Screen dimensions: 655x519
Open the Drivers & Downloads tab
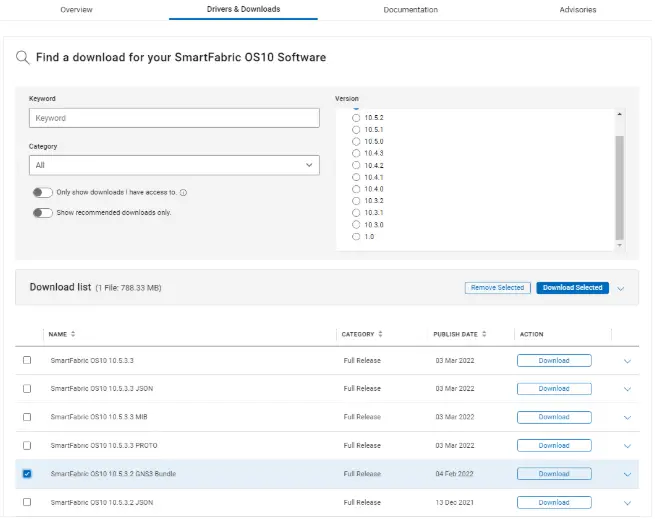pos(244,9)
